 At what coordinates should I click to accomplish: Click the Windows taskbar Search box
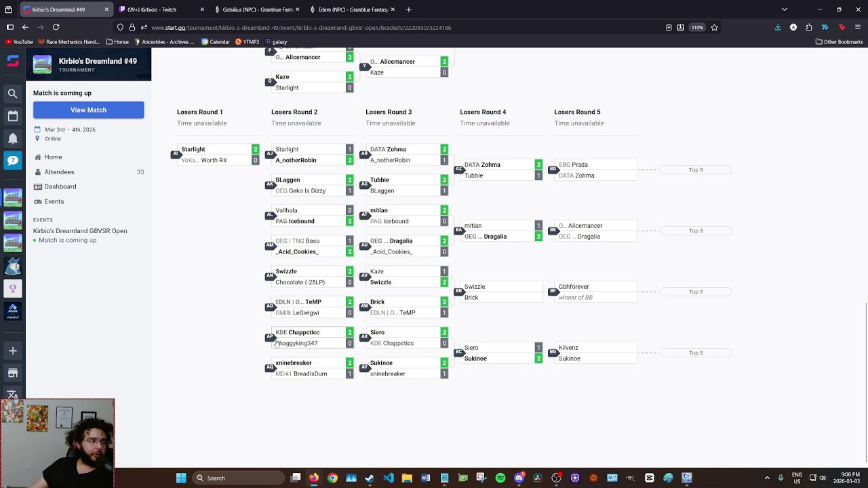(x=237, y=478)
